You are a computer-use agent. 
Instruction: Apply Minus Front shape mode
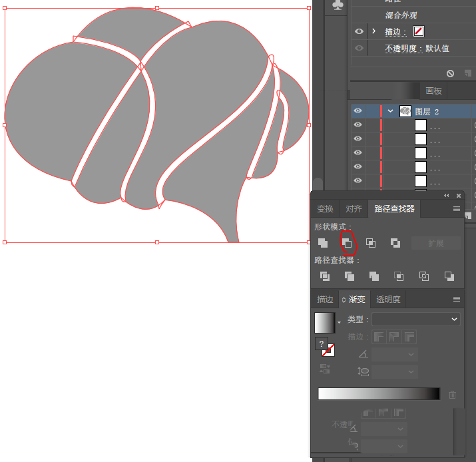[x=347, y=243]
